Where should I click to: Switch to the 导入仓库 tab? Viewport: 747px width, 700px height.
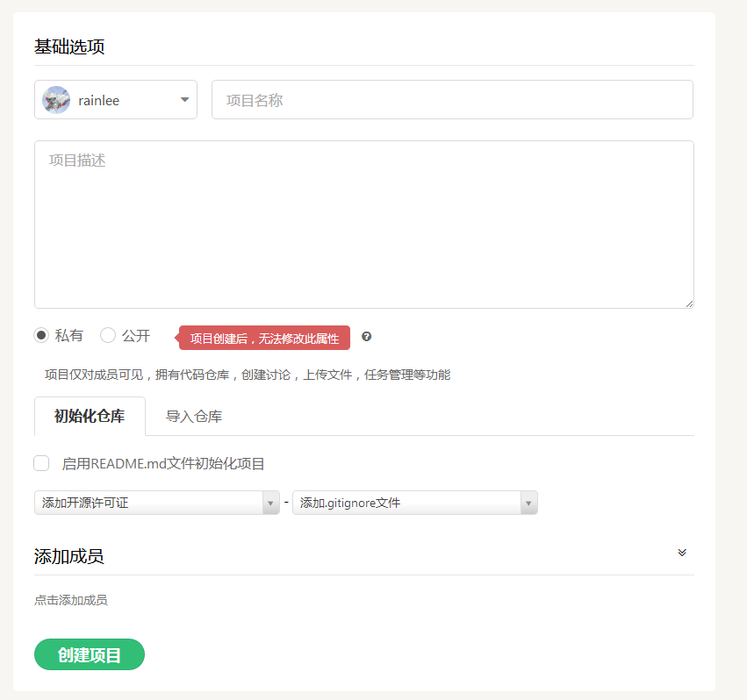(194, 417)
